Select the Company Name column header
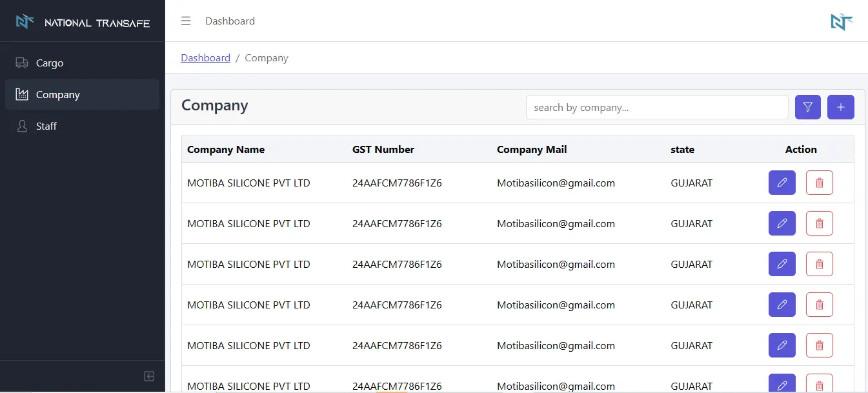This screenshot has height=393, width=868. tap(226, 149)
